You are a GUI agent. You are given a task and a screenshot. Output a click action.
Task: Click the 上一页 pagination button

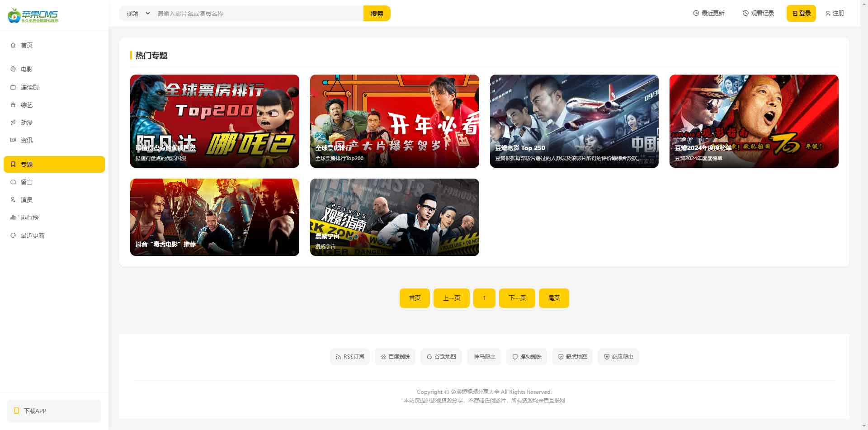coord(452,298)
